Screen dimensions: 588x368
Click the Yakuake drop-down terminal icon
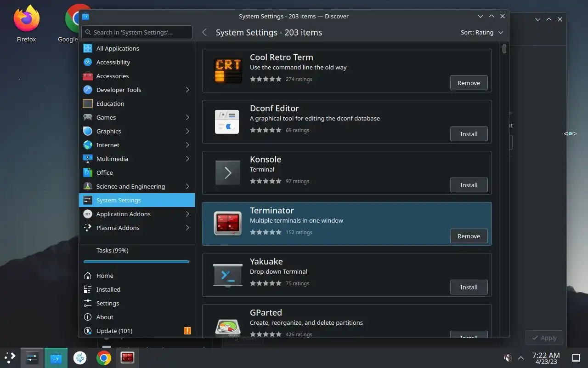click(x=228, y=275)
